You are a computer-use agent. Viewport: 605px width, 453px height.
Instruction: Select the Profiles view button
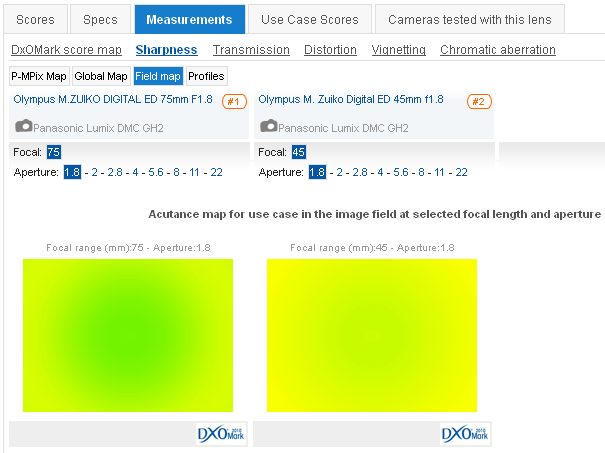pyautogui.click(x=206, y=76)
